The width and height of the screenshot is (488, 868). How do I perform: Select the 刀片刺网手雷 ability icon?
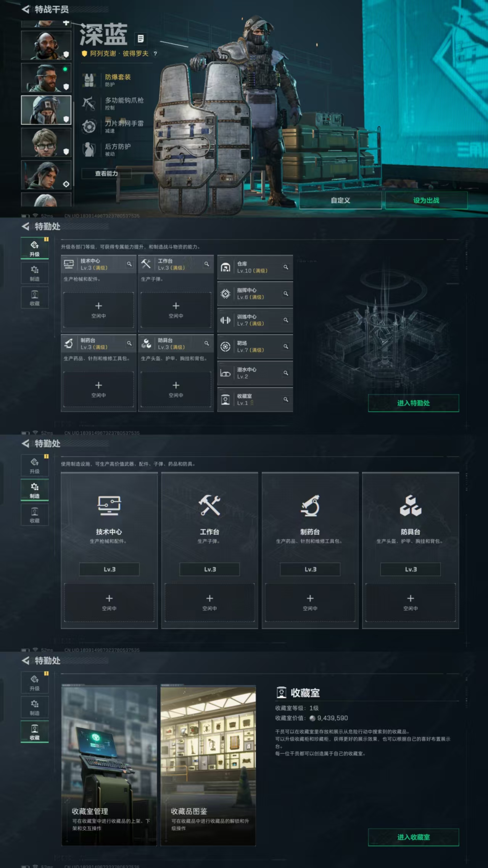click(89, 126)
